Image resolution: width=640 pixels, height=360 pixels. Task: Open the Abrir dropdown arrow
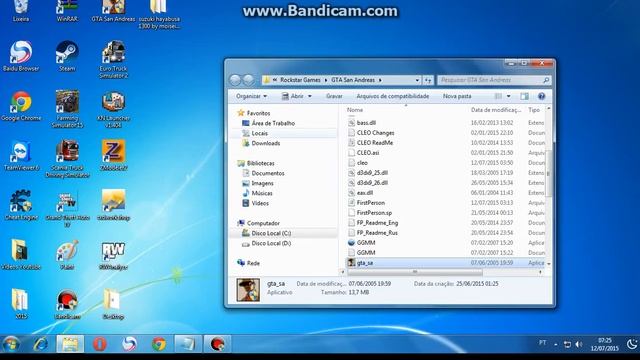pos(310,96)
